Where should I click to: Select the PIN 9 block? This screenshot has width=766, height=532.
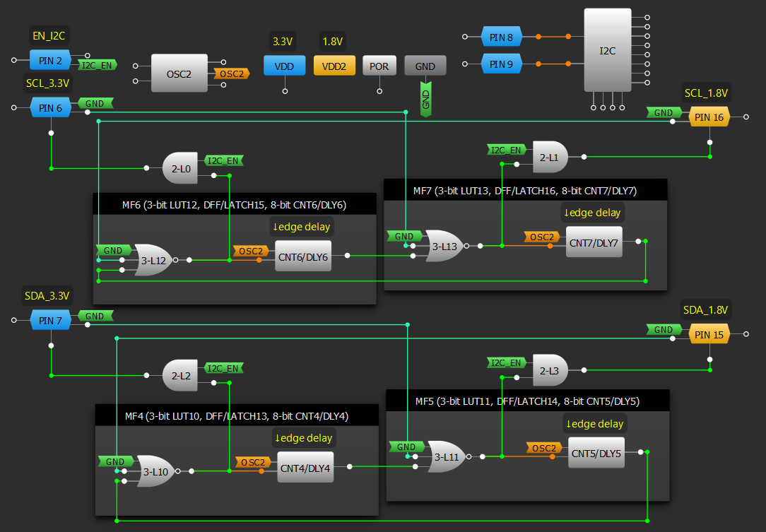click(502, 64)
